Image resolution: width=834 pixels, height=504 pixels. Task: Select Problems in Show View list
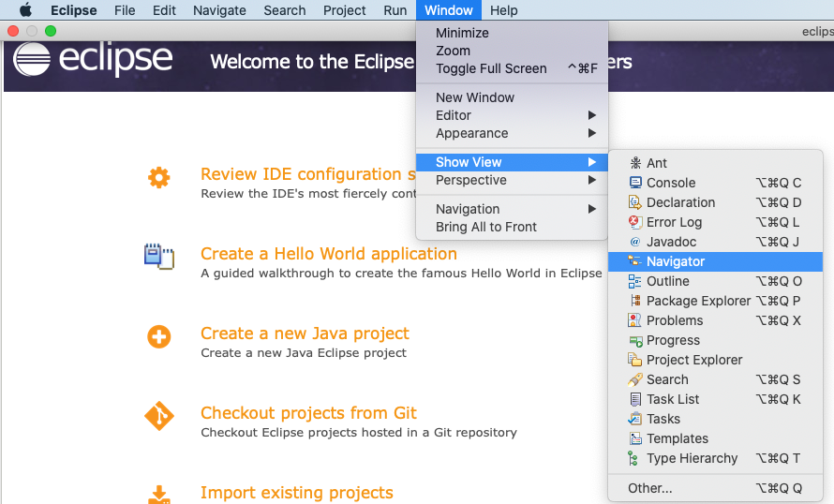pos(715,320)
